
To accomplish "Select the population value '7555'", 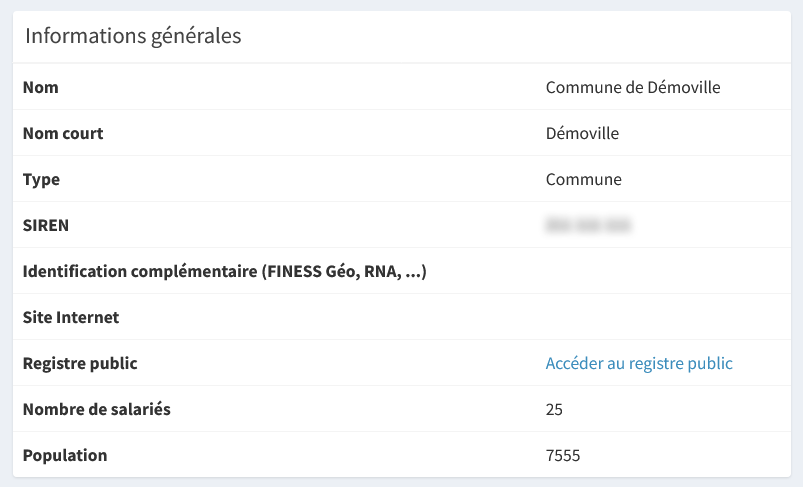I will tap(563, 456).
